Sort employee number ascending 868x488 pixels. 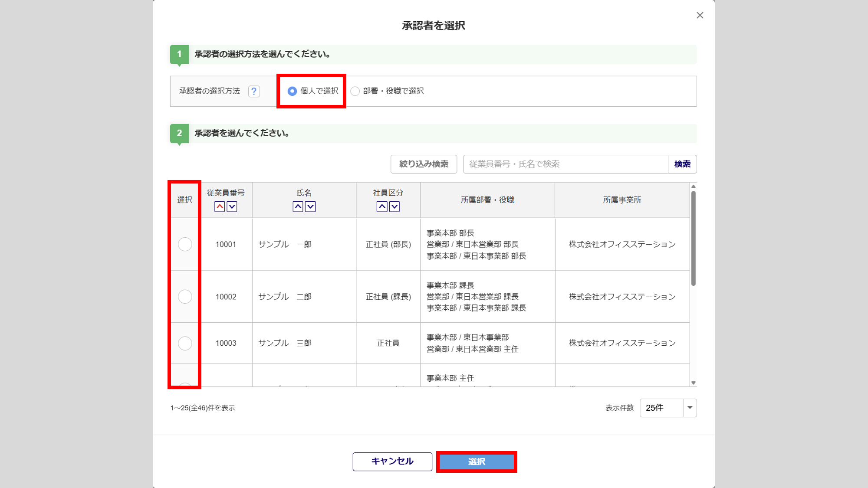[220, 206]
